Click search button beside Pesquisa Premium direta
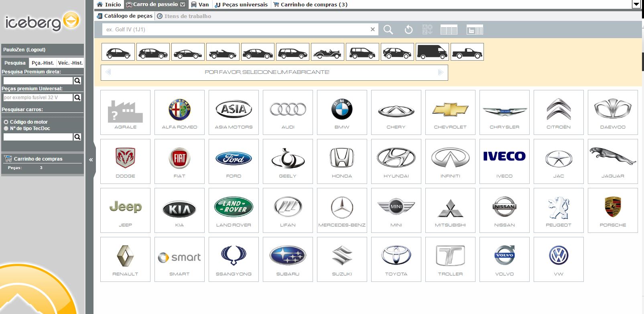 [x=77, y=81]
